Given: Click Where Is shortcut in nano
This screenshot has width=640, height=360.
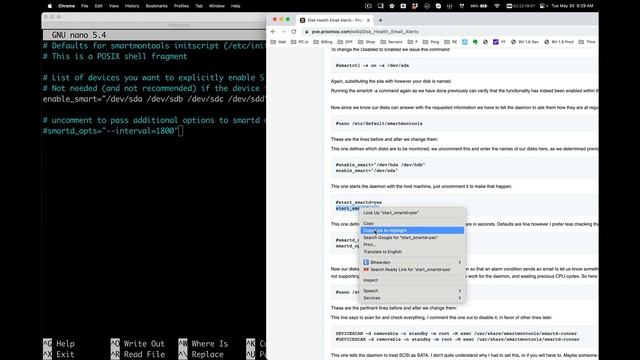Looking at the screenshot, I should (203, 344).
